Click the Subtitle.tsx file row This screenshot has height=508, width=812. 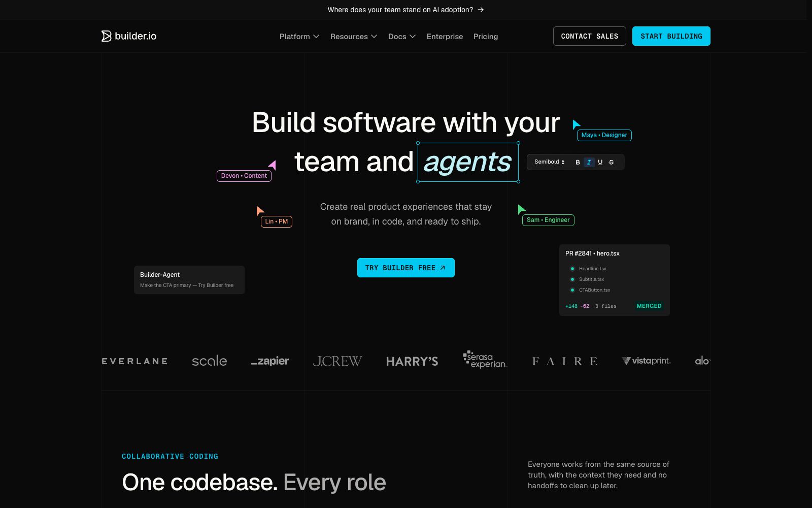588,279
